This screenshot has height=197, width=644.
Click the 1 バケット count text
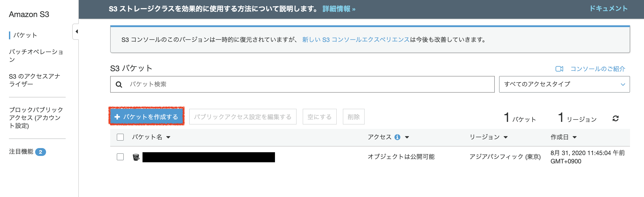coord(520,118)
